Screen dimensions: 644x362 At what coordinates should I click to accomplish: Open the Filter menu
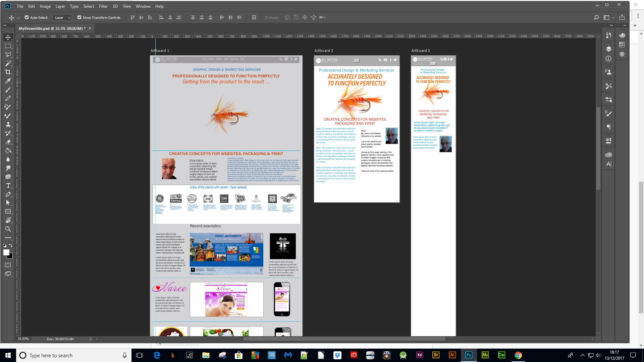coord(103,6)
